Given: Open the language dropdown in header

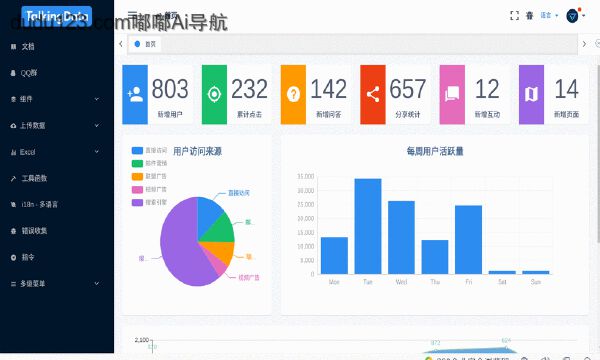Looking at the screenshot, I should click(549, 15).
